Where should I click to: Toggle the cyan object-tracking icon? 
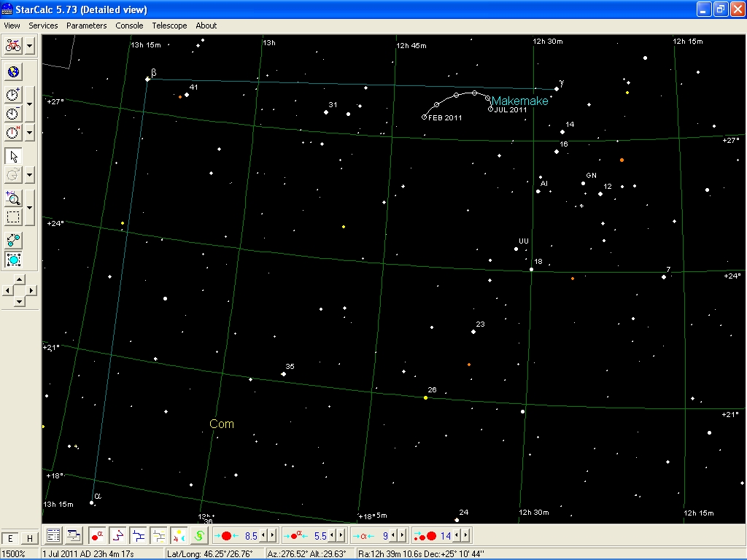(13, 260)
